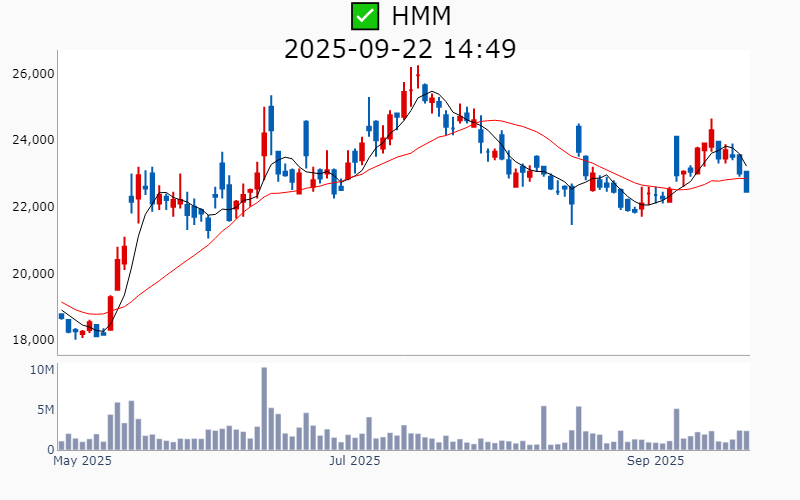The height and width of the screenshot is (500, 800).
Task: Click the HMM ticker title
Action: pyautogui.click(x=421, y=16)
